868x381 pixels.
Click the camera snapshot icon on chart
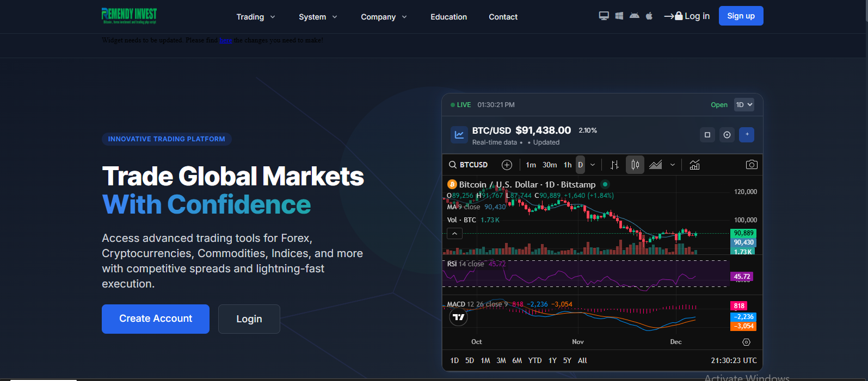point(751,165)
